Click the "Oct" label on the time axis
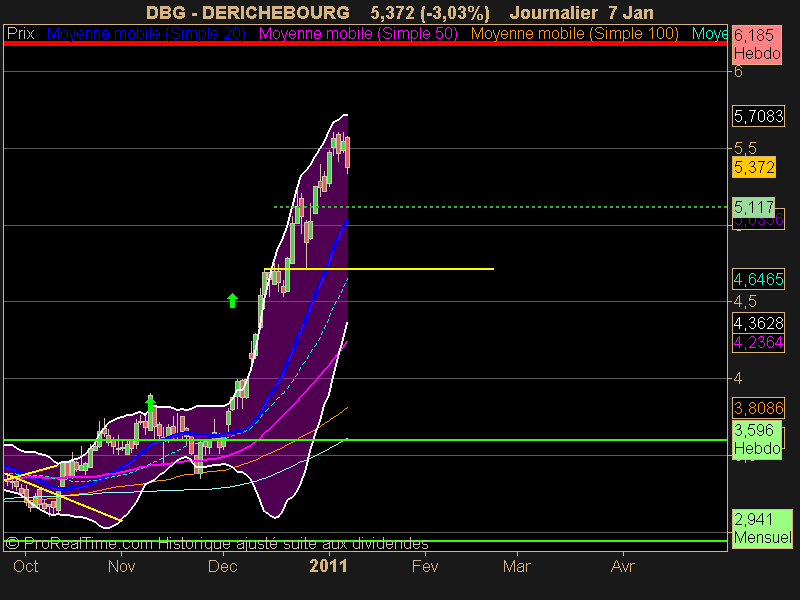 [26, 566]
